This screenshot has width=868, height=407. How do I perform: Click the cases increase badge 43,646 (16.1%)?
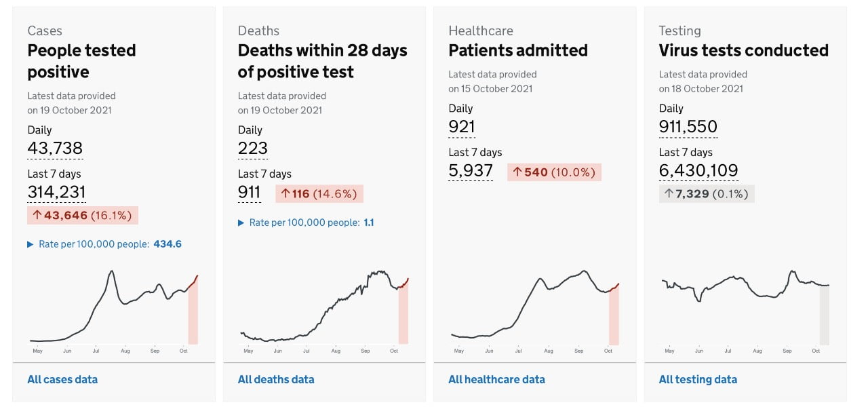[83, 216]
